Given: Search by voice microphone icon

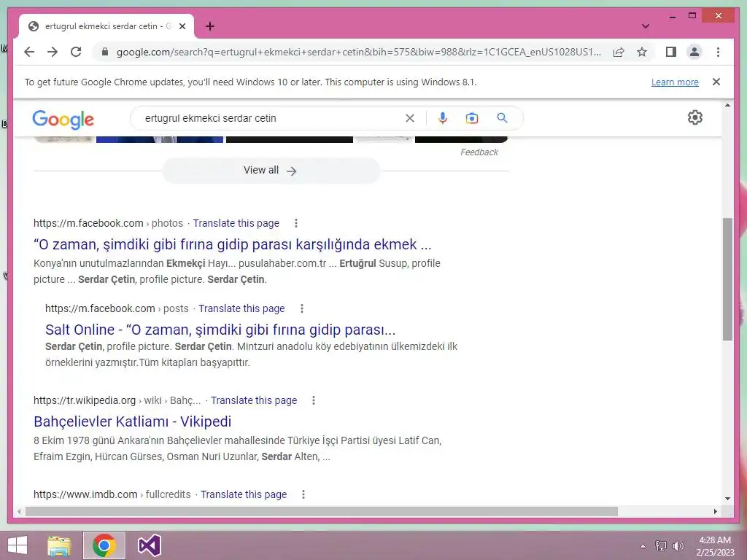Looking at the screenshot, I should coord(443,118).
